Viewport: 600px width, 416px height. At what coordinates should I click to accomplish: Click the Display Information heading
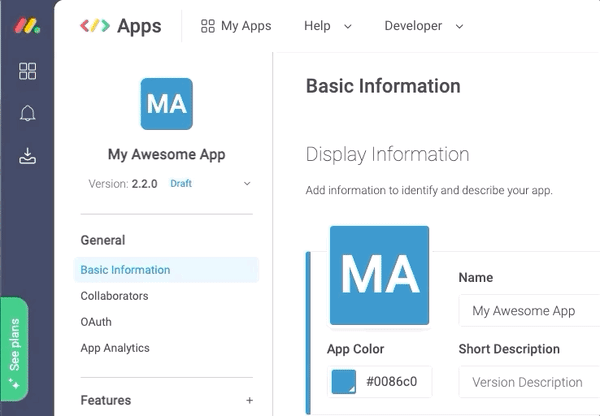click(387, 155)
